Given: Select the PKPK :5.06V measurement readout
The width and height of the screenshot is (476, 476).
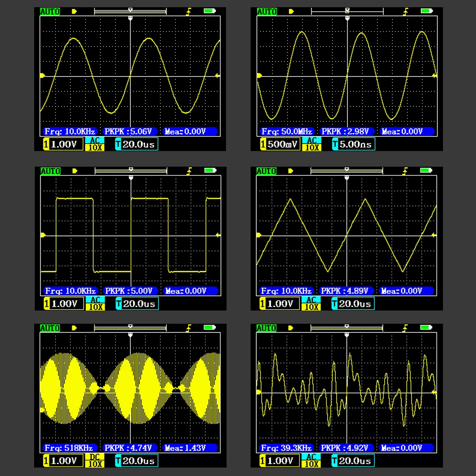Looking at the screenshot, I should click(129, 131).
